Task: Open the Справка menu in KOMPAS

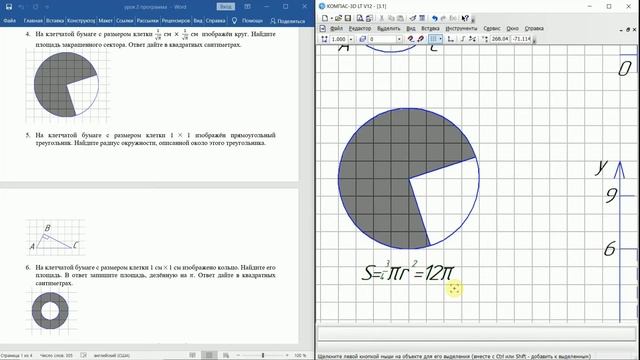Action: pos(534,29)
